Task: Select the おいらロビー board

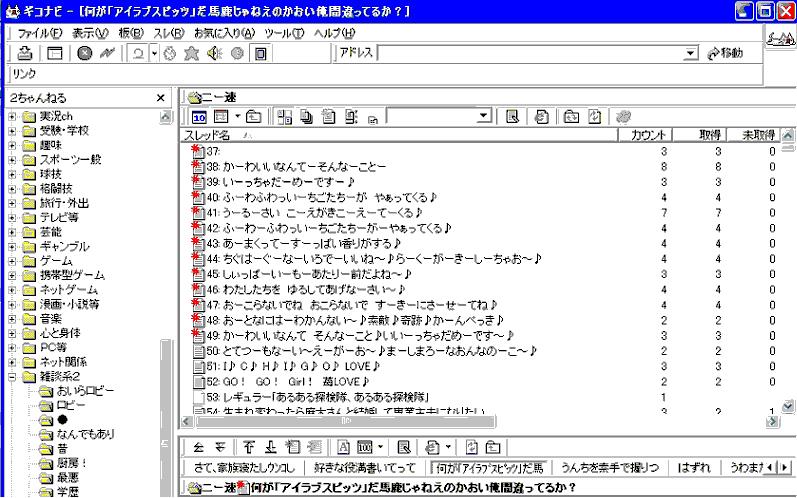Action: (85, 391)
